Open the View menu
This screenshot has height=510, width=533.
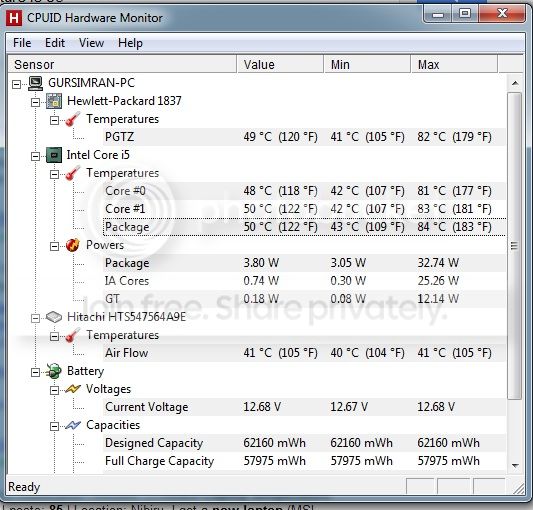click(x=91, y=43)
